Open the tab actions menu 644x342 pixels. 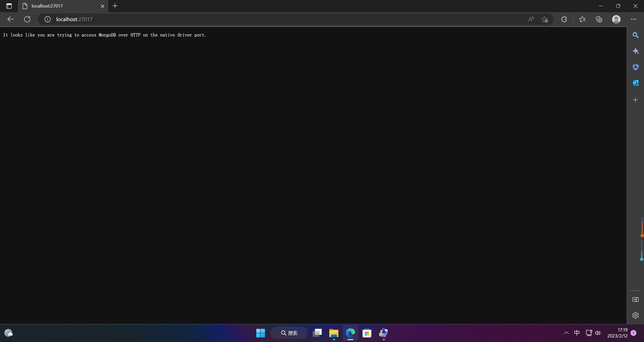tap(9, 6)
